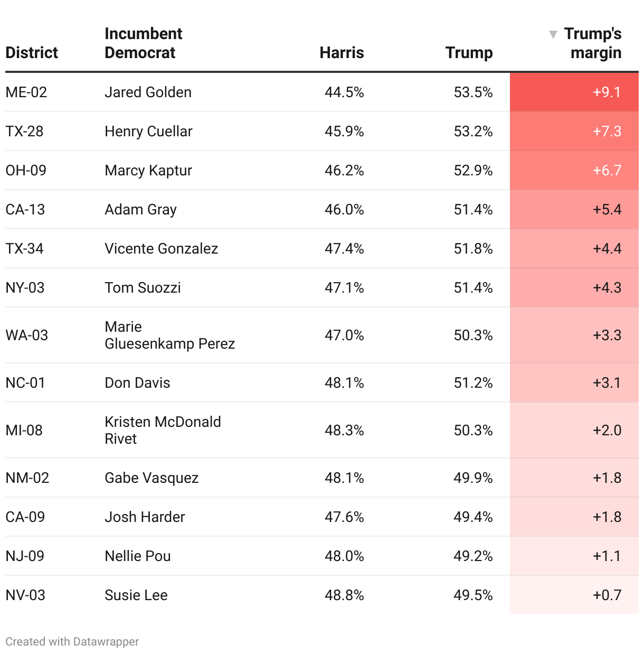The image size is (644, 654).
Task: Click the Trump's margin header text
Action: (593, 43)
